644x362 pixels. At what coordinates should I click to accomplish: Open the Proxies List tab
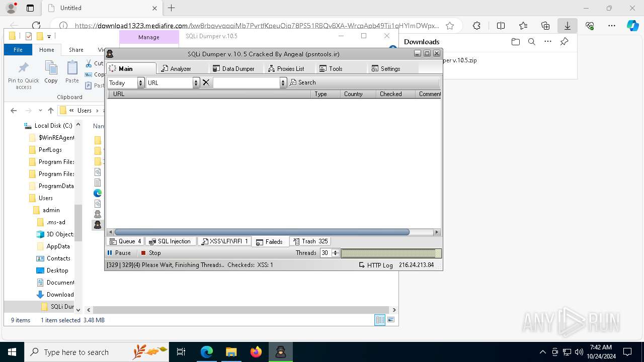[286, 68]
